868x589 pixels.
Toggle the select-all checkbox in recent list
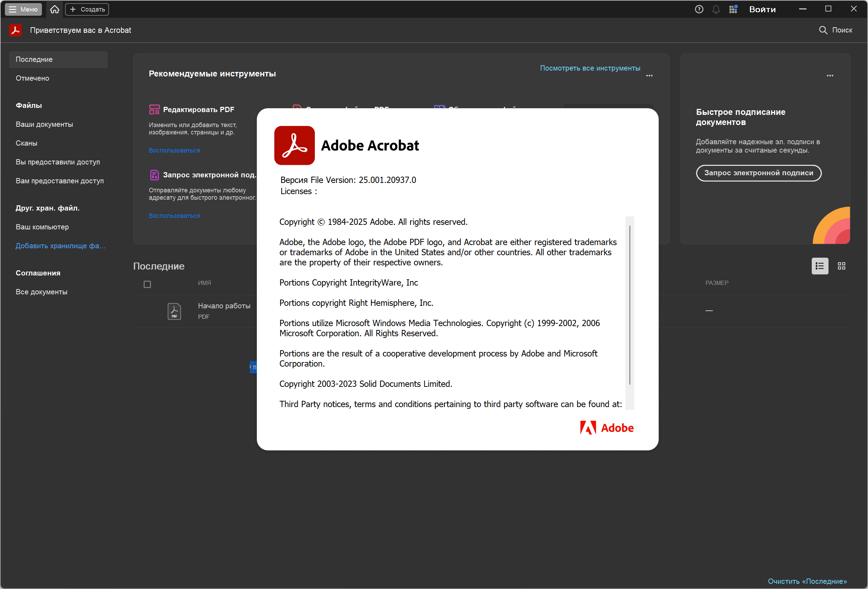(x=147, y=285)
